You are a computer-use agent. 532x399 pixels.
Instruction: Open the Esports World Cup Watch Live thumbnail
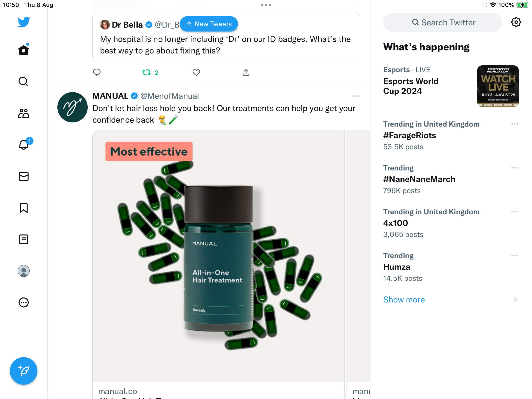pyautogui.click(x=498, y=86)
